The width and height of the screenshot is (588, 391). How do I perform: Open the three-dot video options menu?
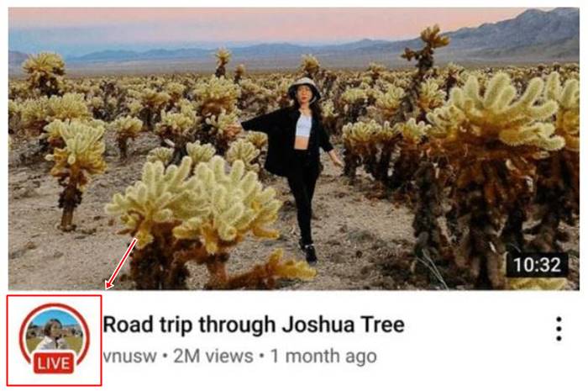point(559,329)
